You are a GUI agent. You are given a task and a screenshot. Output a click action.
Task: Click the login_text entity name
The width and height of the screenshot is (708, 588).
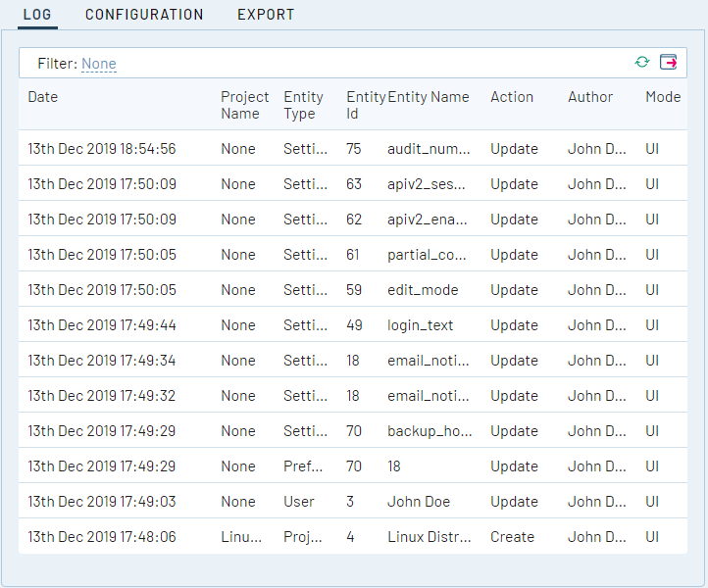420,325
